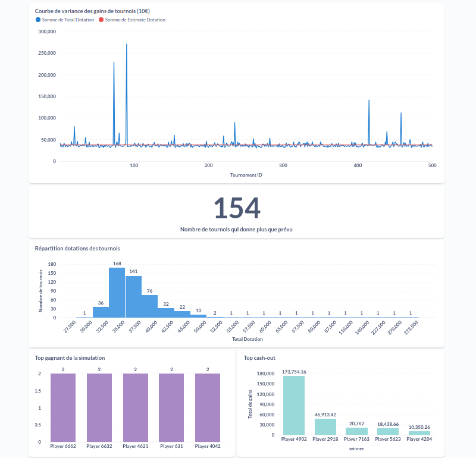The height and width of the screenshot is (458, 476).
Task: Select the histogram bar labeled 32
Action: [x=166, y=313]
